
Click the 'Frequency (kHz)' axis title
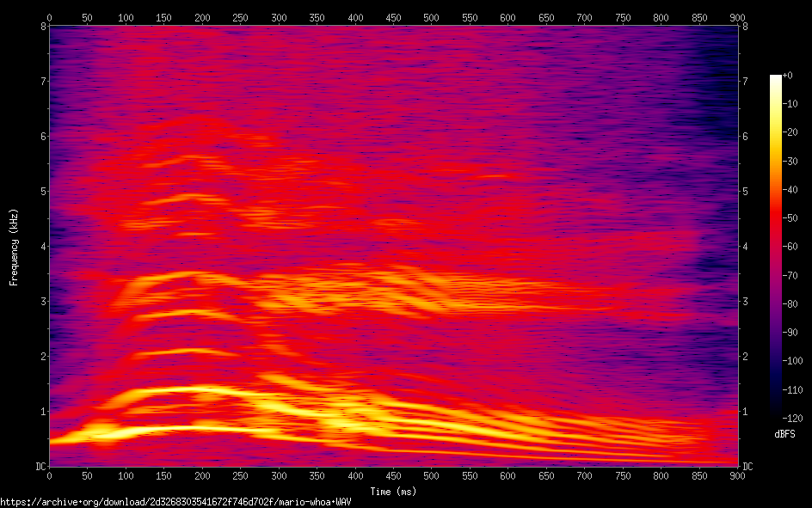click(14, 246)
